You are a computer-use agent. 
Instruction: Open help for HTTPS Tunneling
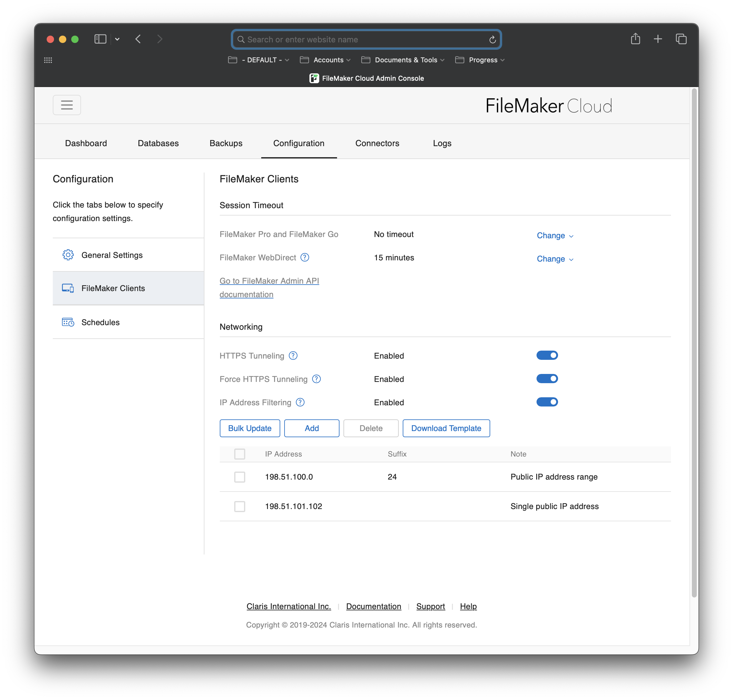tap(293, 356)
